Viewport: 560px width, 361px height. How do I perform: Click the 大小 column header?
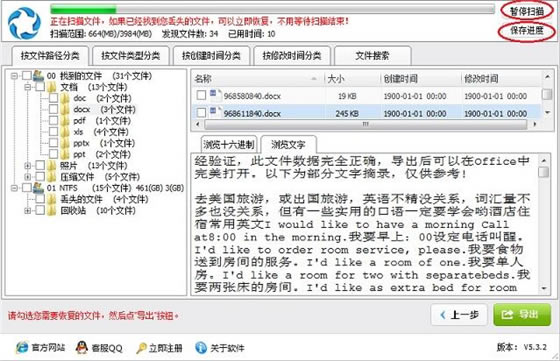pyautogui.click(x=352, y=79)
